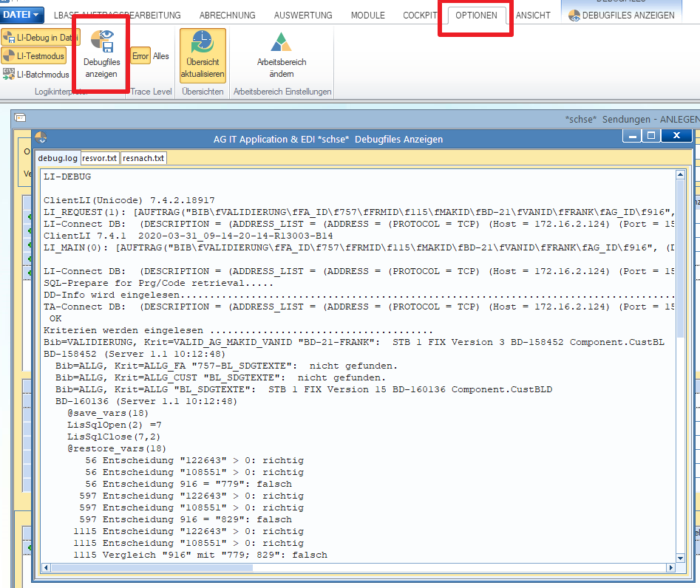Click the 'Kriterien werden eingelesen' line
Viewport: 700px width, 588px height.
238,331
